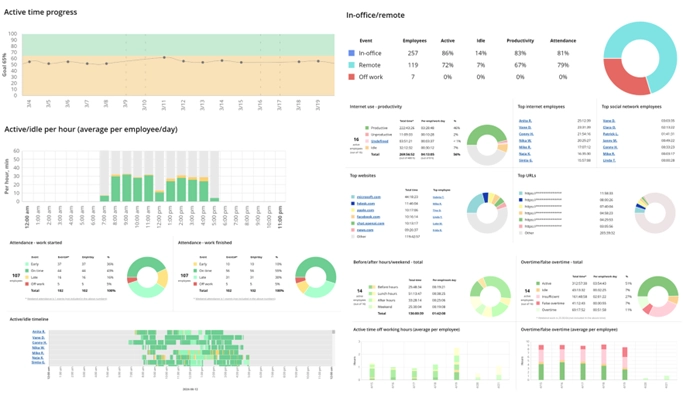Open Linda T. in Top social network employees
This screenshot has height=396, width=684.
609,160
